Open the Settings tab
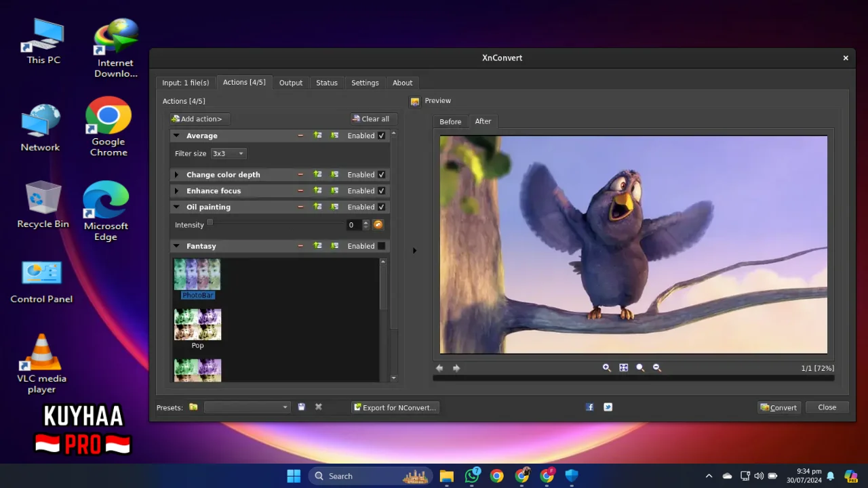This screenshot has height=488, width=868. 365,83
